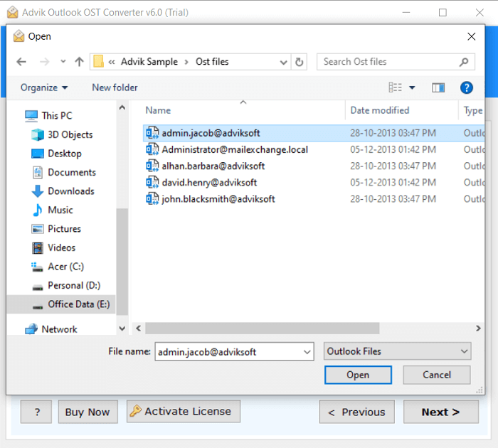The image size is (498, 448).
Task: Toggle the preview pane
Action: 438,87
